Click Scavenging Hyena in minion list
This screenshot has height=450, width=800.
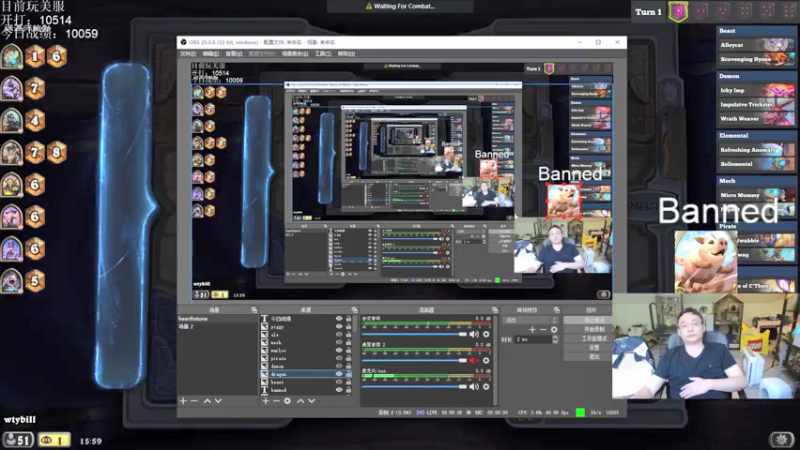757,59
